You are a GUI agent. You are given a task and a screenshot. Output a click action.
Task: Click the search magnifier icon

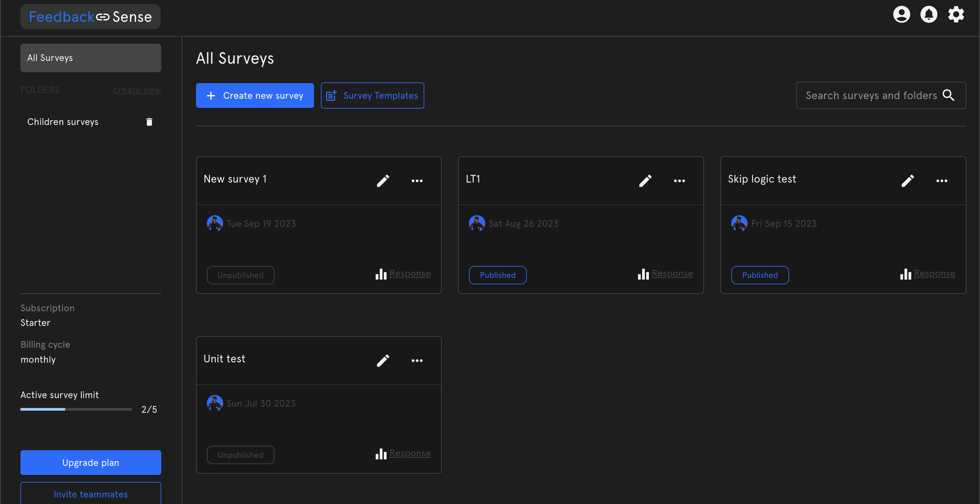[x=948, y=95]
